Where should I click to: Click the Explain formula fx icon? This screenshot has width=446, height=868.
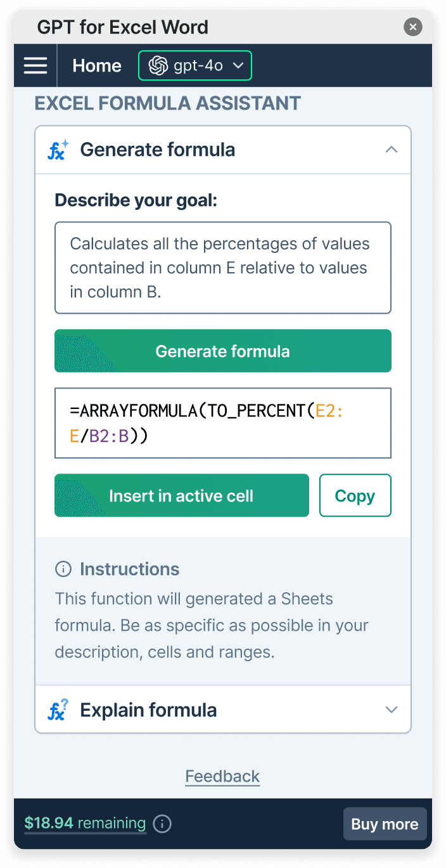click(x=58, y=710)
